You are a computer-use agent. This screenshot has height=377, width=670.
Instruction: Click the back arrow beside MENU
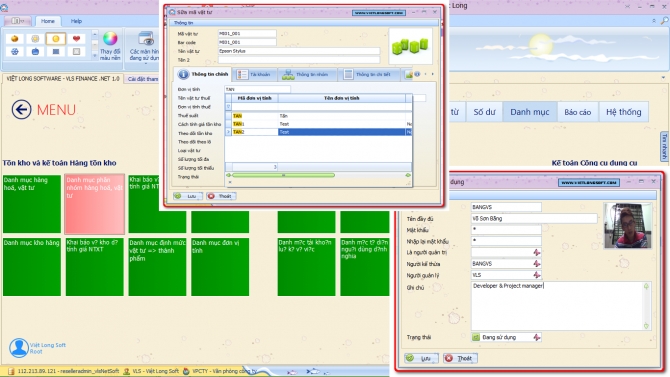[21, 109]
